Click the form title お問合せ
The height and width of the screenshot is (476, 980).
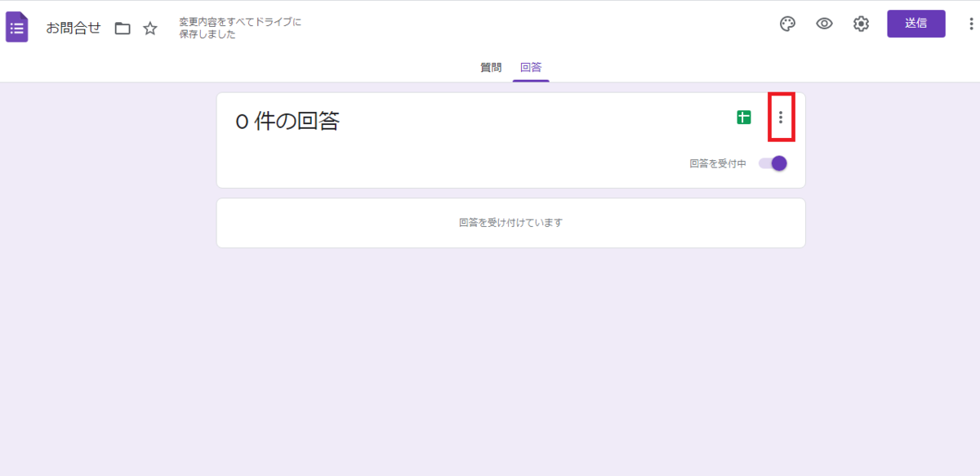(73, 29)
